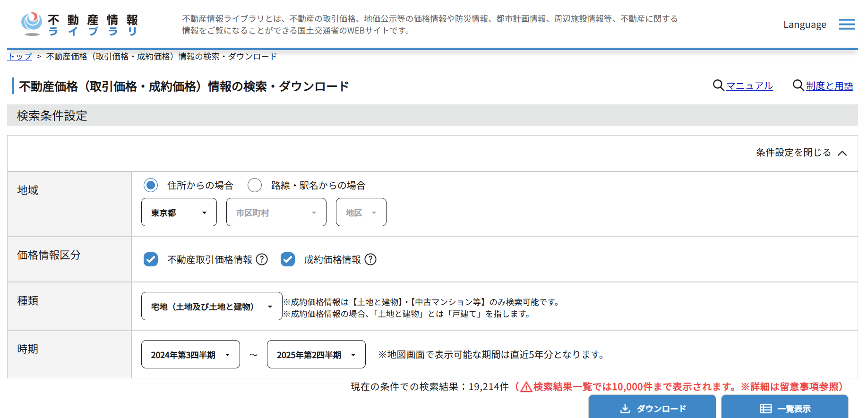
Task: Click the 不動産情報ライブラリ logo
Action: (79, 25)
